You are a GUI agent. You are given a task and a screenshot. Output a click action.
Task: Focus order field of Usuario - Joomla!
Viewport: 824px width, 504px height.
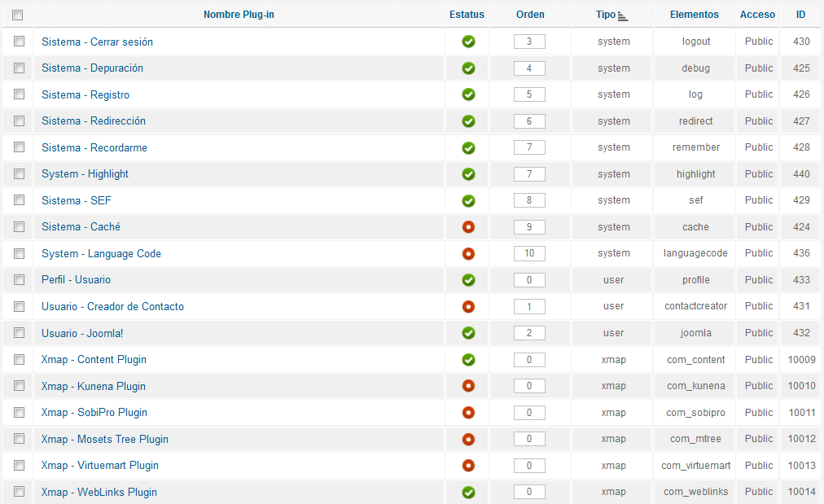tap(529, 333)
